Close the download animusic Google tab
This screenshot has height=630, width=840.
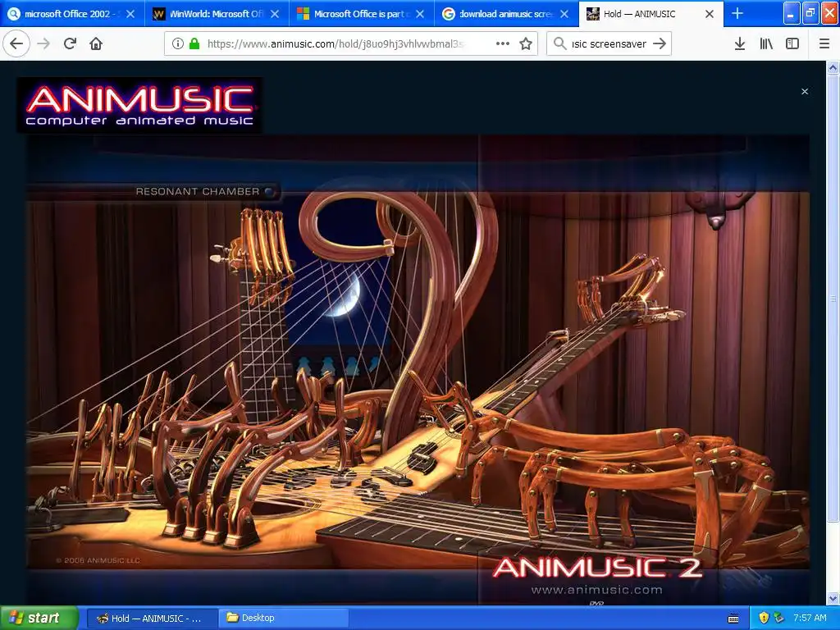pyautogui.click(x=564, y=14)
